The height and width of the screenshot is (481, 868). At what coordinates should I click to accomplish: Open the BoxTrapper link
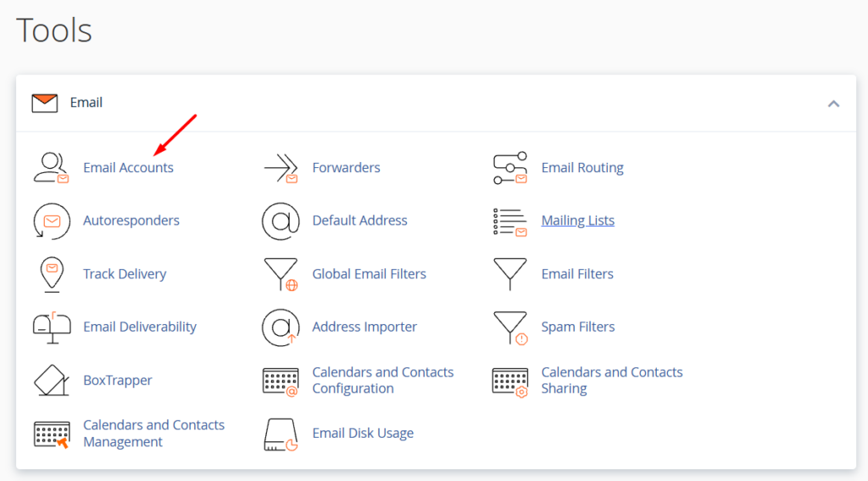117,380
